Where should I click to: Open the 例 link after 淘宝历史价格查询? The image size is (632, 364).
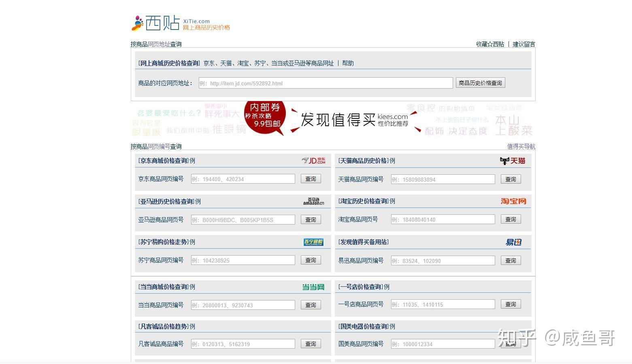tap(392, 201)
